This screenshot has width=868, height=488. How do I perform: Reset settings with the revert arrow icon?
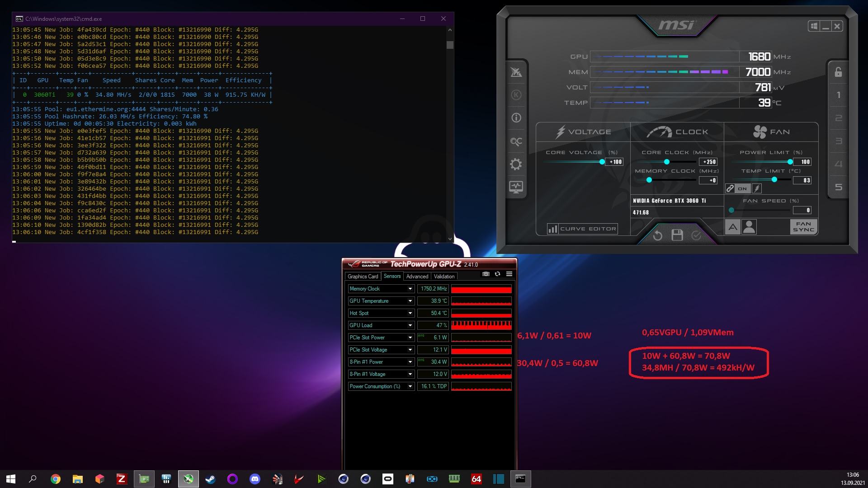pos(658,235)
